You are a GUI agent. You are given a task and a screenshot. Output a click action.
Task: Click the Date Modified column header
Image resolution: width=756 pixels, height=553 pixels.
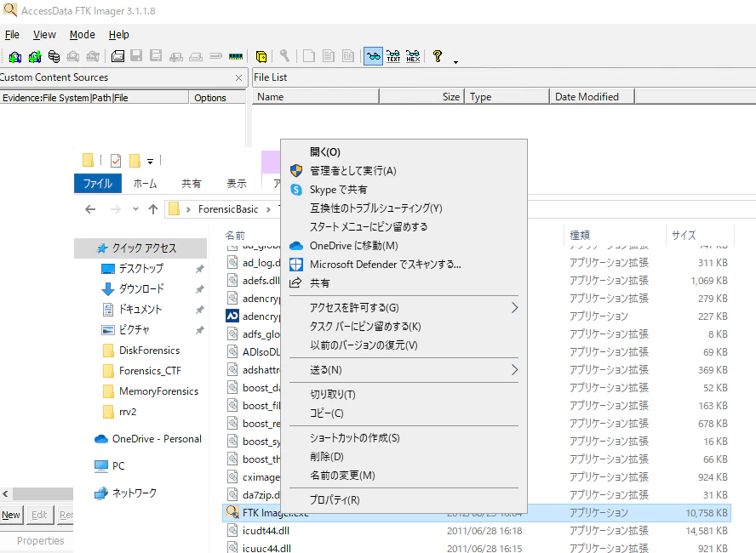pos(592,97)
